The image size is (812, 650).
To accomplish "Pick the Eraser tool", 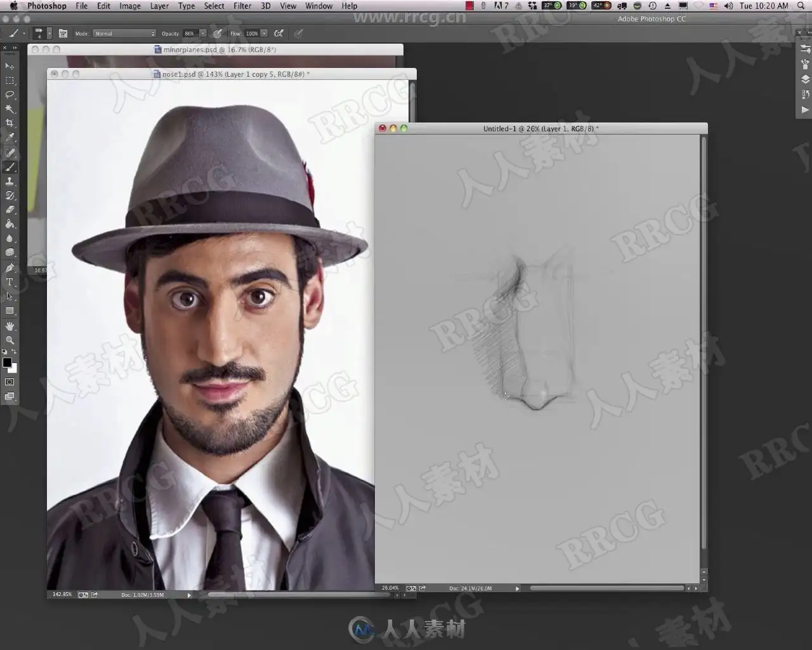I will (x=10, y=209).
